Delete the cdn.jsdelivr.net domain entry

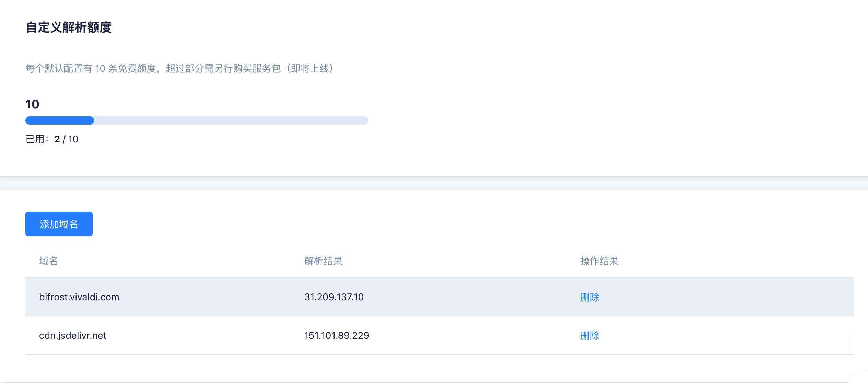click(x=589, y=336)
